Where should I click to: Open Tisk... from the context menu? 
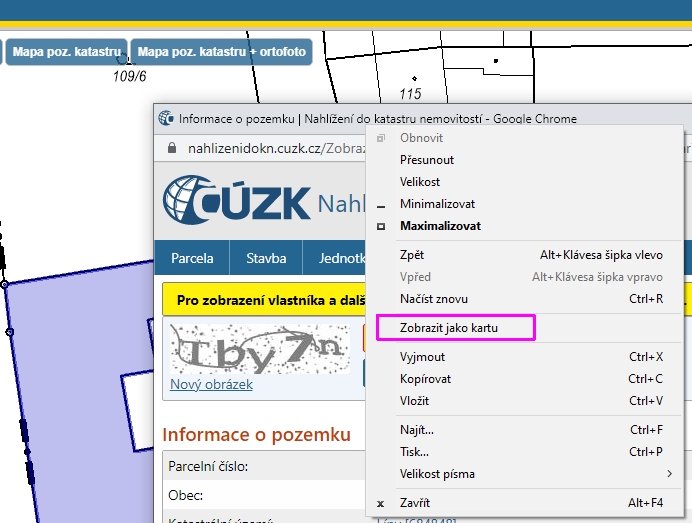point(416,452)
